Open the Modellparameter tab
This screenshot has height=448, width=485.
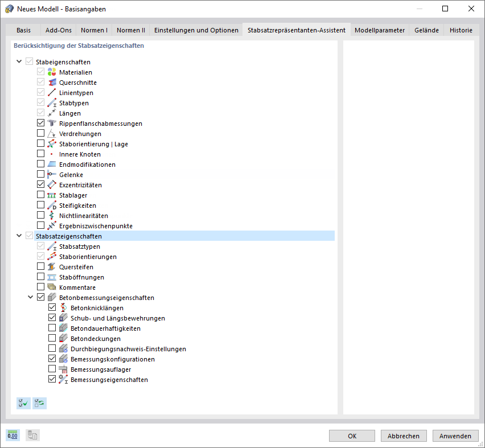click(380, 30)
